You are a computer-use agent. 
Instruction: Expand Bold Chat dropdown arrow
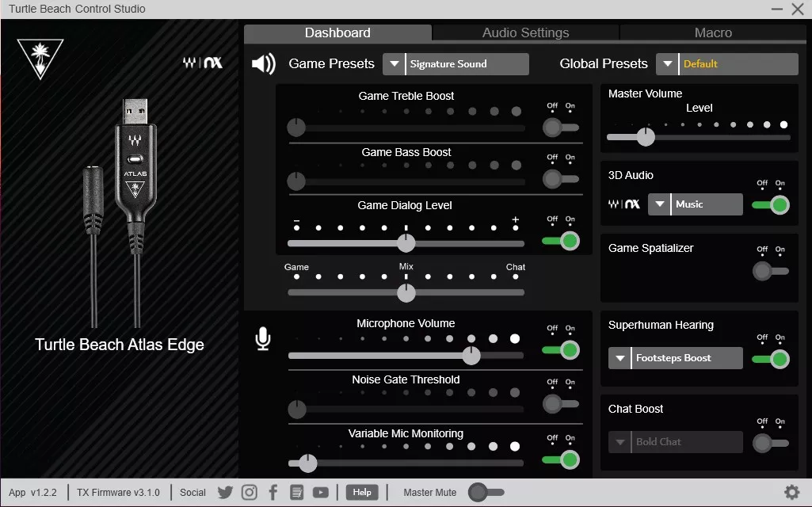[619, 442]
